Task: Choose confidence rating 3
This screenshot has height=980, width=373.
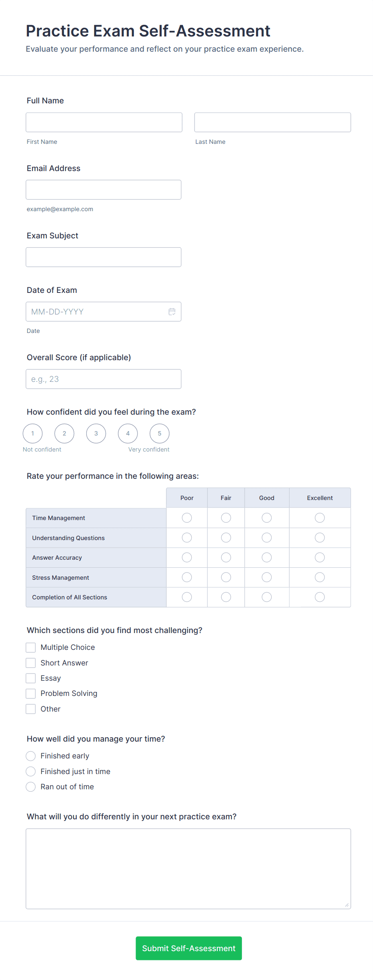Action: (96, 434)
